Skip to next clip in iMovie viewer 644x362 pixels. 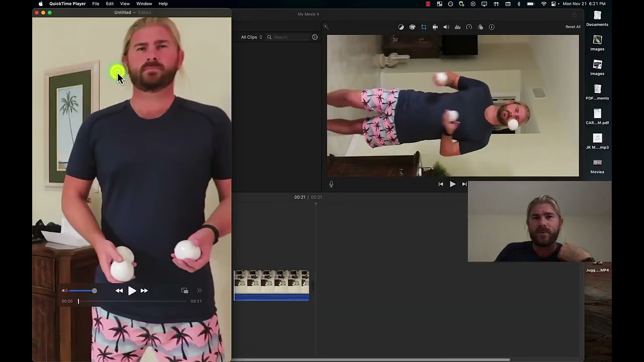click(x=464, y=184)
